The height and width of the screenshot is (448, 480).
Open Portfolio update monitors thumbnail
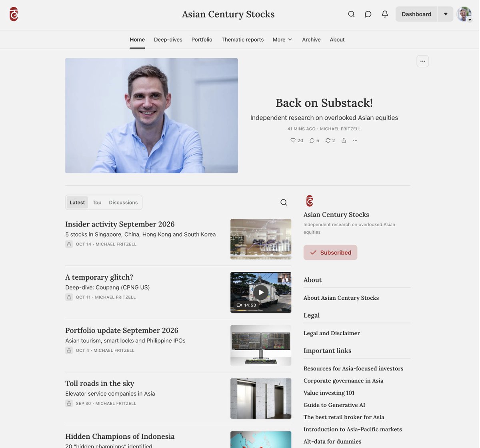[261, 345]
